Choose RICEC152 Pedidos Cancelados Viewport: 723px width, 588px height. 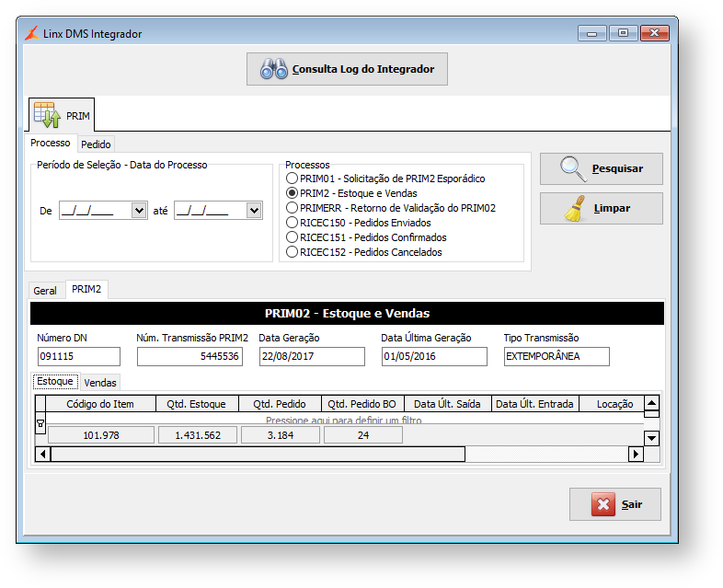click(292, 252)
